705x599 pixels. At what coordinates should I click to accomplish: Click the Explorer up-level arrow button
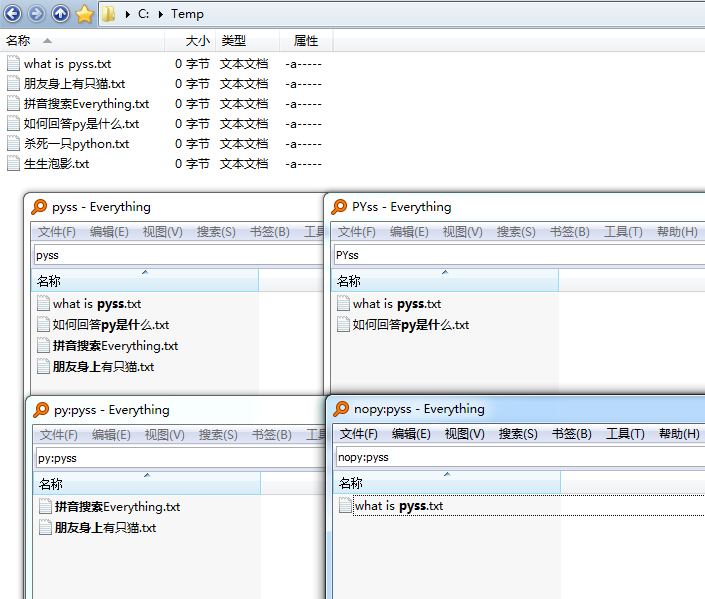point(61,14)
